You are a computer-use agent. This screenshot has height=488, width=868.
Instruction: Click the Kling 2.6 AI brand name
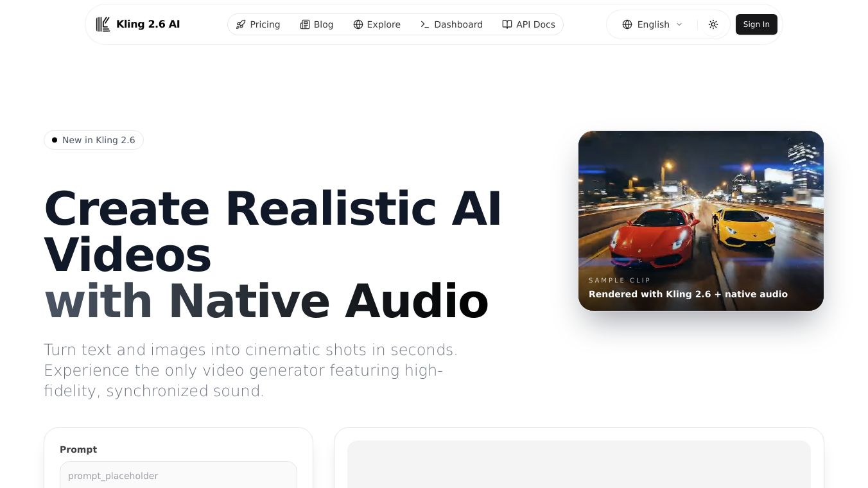click(x=148, y=24)
